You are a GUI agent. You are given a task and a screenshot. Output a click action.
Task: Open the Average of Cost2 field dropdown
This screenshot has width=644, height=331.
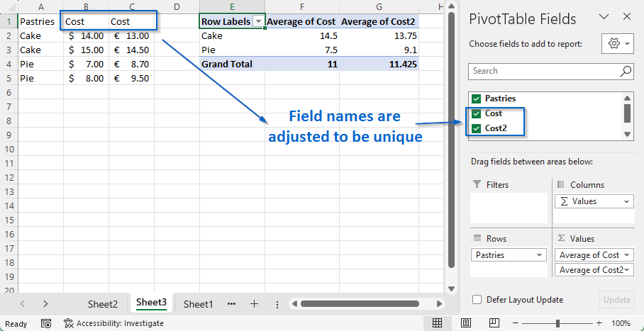click(627, 270)
